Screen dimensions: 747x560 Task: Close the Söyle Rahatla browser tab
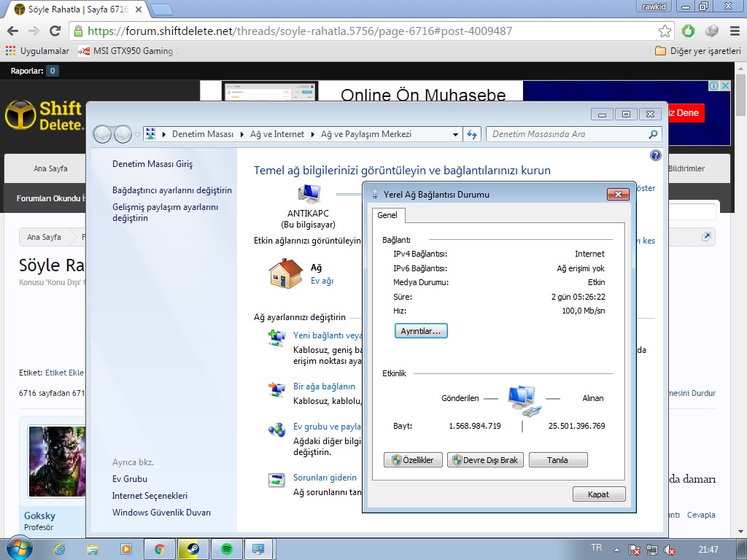pyautogui.click(x=138, y=9)
